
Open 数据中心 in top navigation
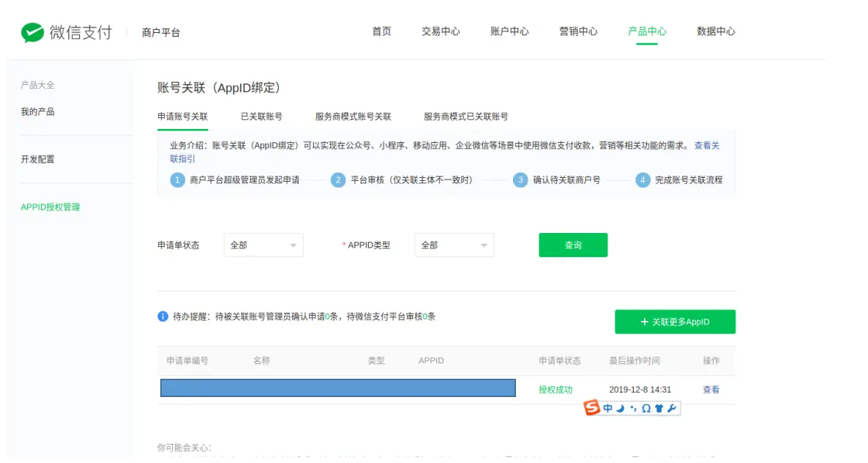coord(716,32)
